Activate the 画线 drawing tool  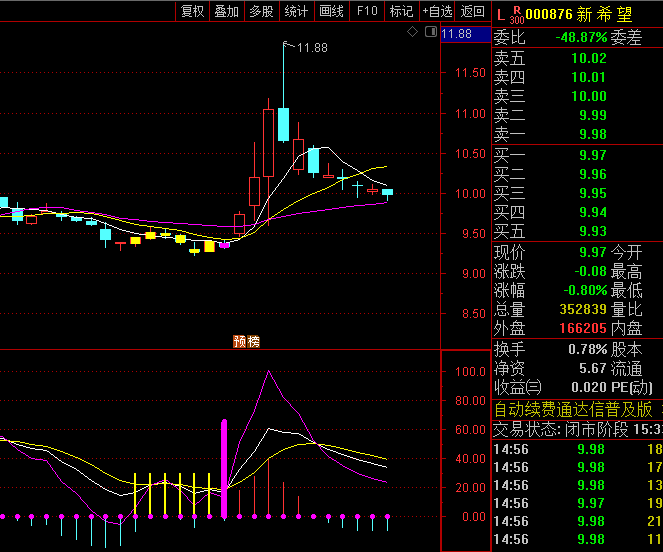(331, 11)
